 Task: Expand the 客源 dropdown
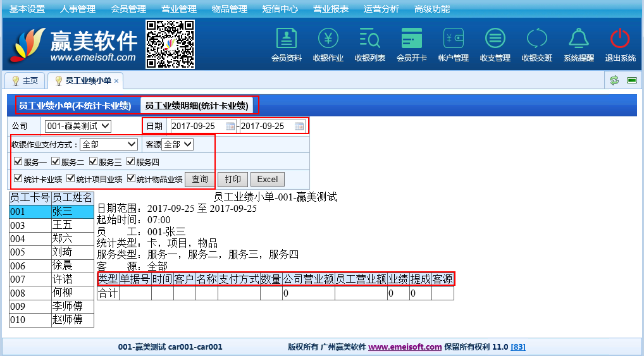click(177, 145)
